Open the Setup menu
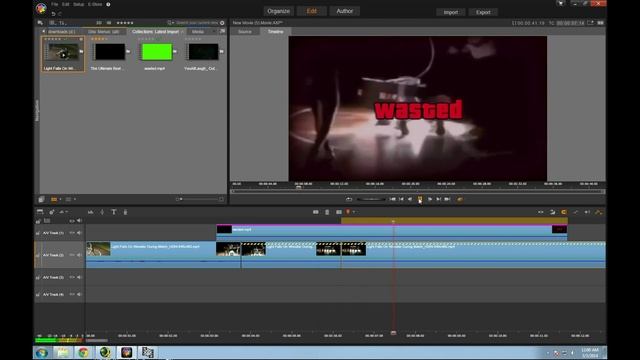The height and width of the screenshot is (360, 640). click(78, 4)
